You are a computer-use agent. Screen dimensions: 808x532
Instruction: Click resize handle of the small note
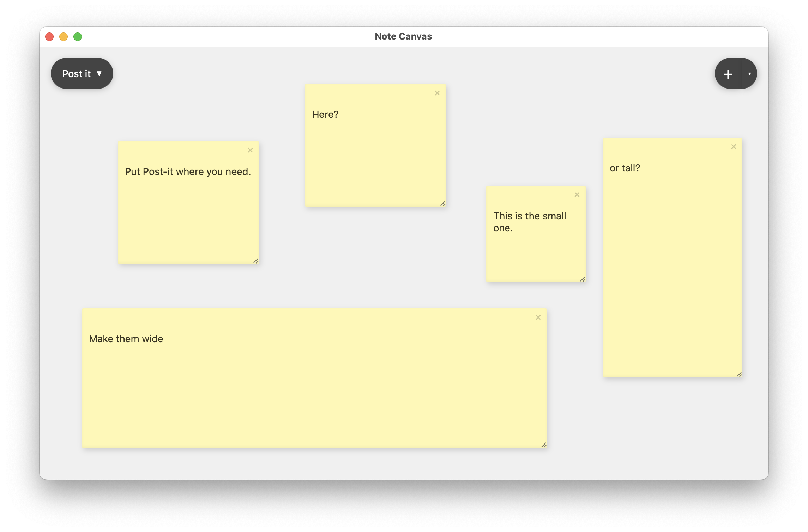[x=583, y=279]
